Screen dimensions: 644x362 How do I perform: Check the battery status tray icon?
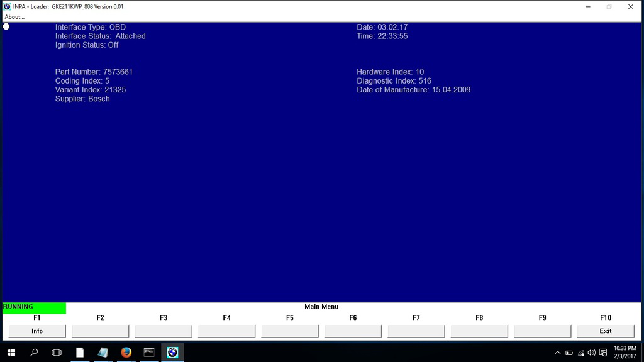click(569, 353)
